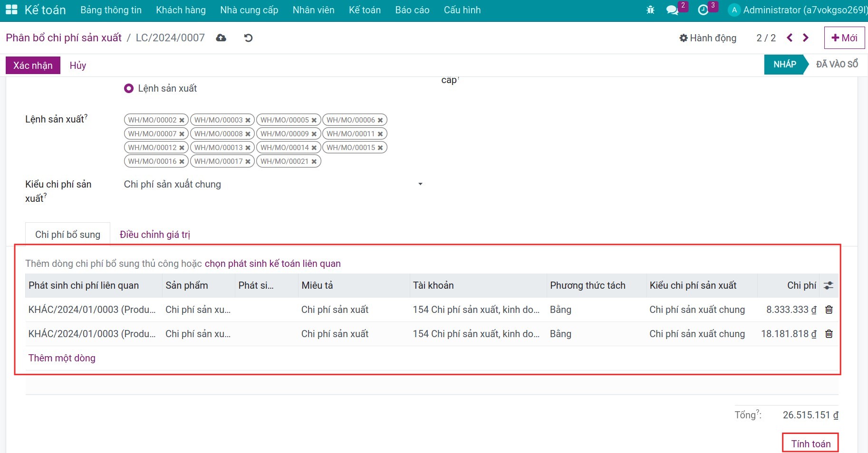
Task: Create new record with Mới button
Action: [x=845, y=38]
